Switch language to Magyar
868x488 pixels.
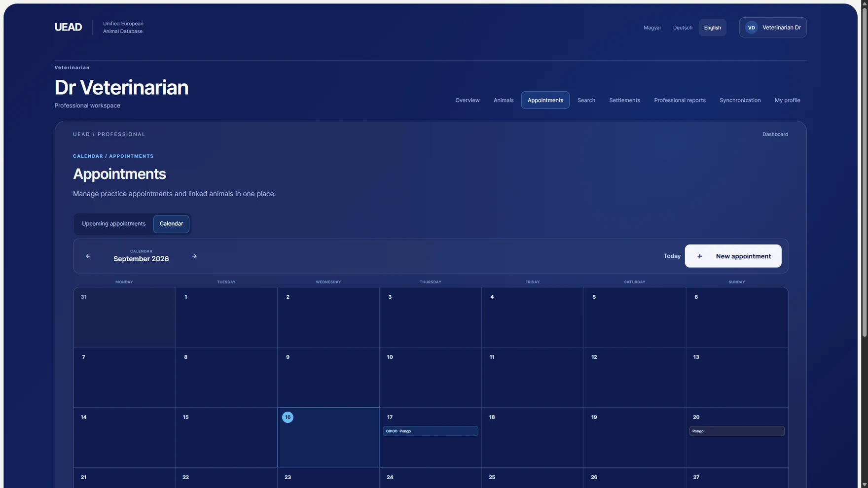point(652,28)
